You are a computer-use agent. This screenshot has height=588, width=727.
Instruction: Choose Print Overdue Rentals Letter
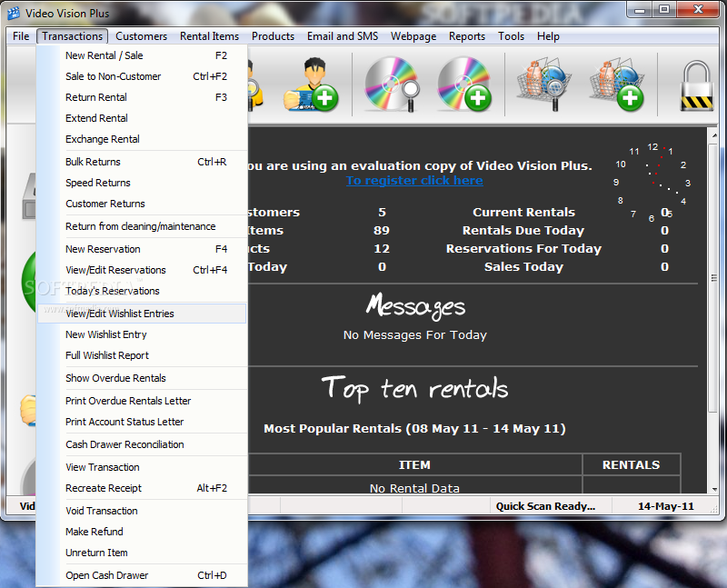pyautogui.click(x=142, y=401)
